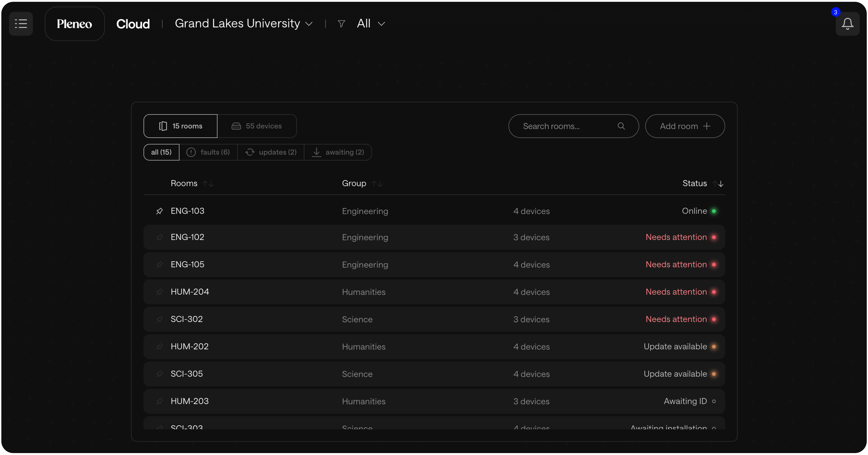The width and height of the screenshot is (868, 455).
Task: Switch to the 55 devices tab
Action: coord(257,126)
